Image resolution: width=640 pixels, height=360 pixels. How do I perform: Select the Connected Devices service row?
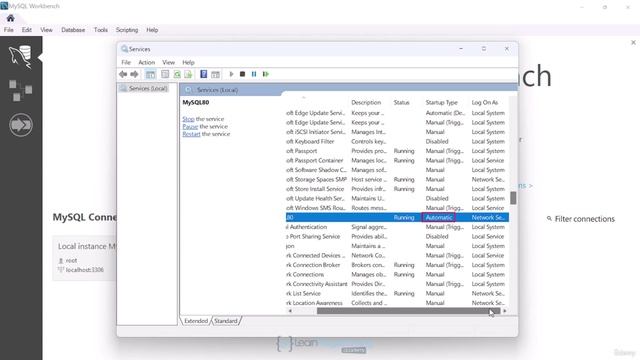tap(397, 256)
